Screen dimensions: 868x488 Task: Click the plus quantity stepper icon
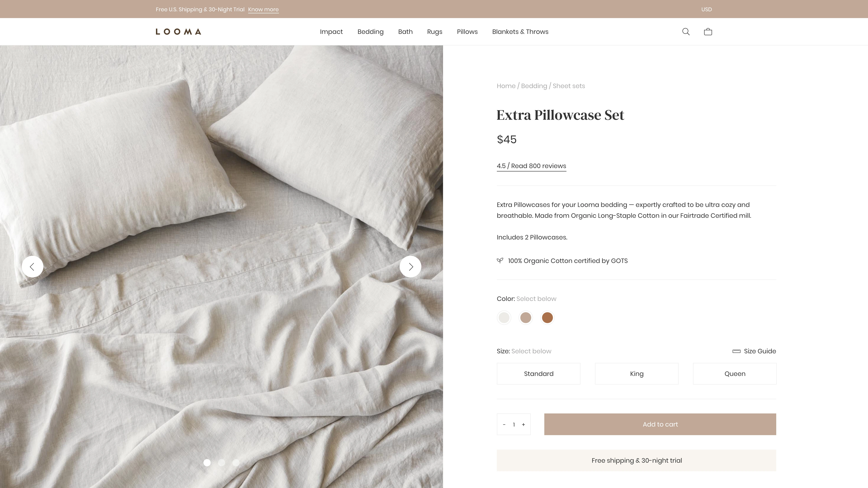524,424
